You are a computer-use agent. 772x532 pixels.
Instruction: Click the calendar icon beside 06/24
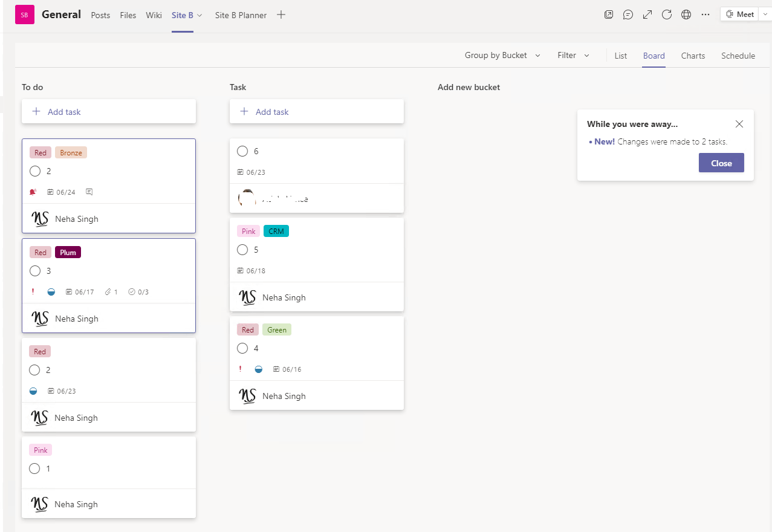[x=51, y=192]
